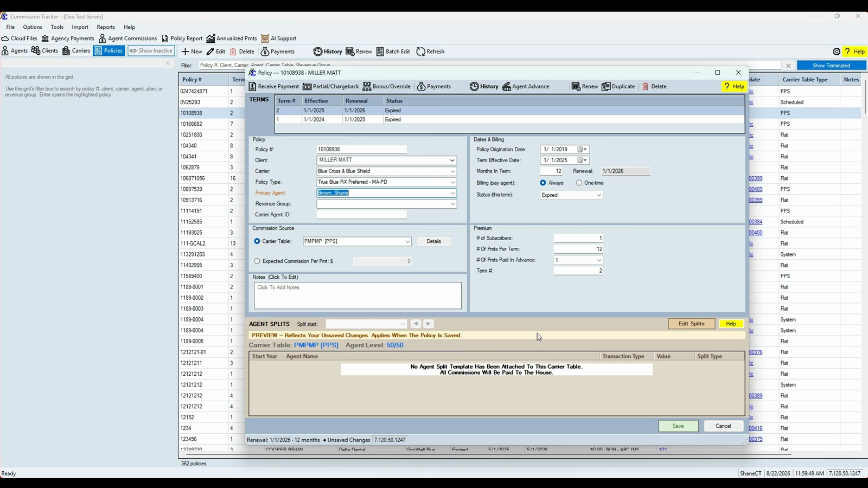Click the Policy # input field
This screenshot has width=868, height=488.
[361, 150]
